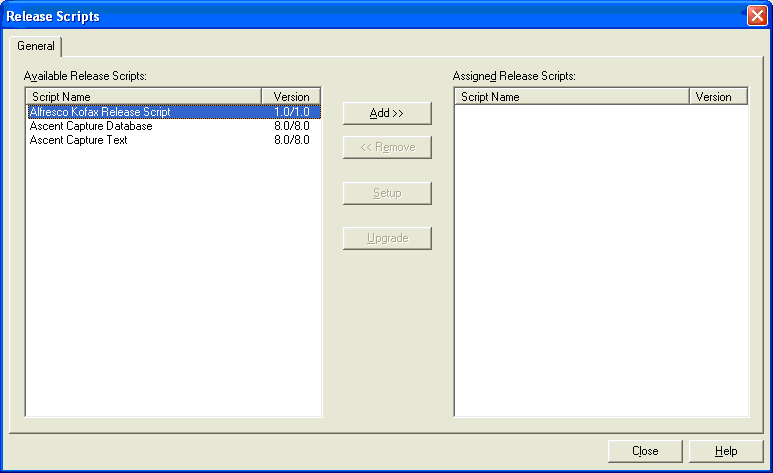
Task: Click Script Name header in the Assigned list
Action: coord(571,97)
